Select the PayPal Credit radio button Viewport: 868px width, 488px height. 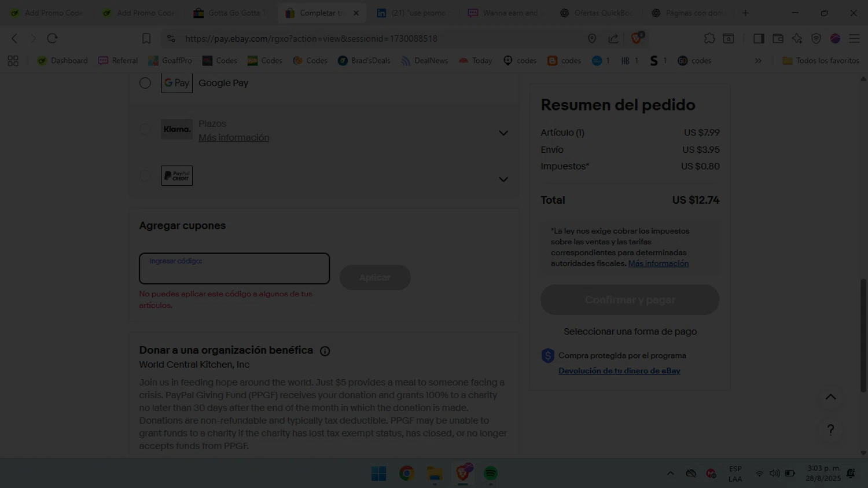pos(145,175)
